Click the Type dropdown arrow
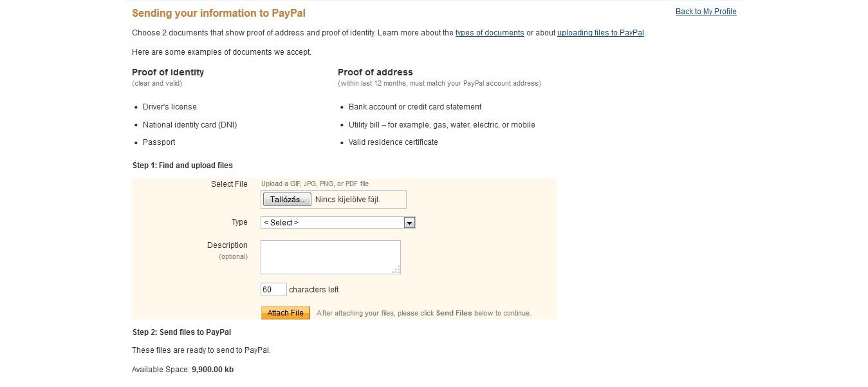Screen dimensions: 868x387 (409, 223)
